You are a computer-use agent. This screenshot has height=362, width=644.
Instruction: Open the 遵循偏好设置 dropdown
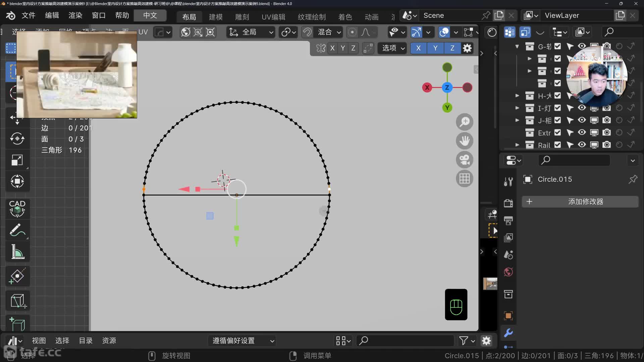coord(243,341)
